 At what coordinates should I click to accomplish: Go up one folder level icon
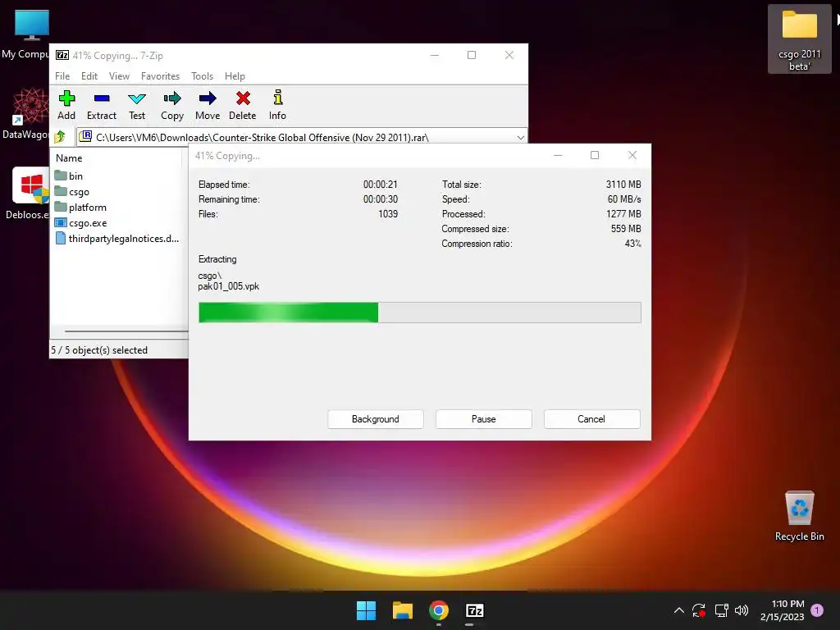pos(59,137)
